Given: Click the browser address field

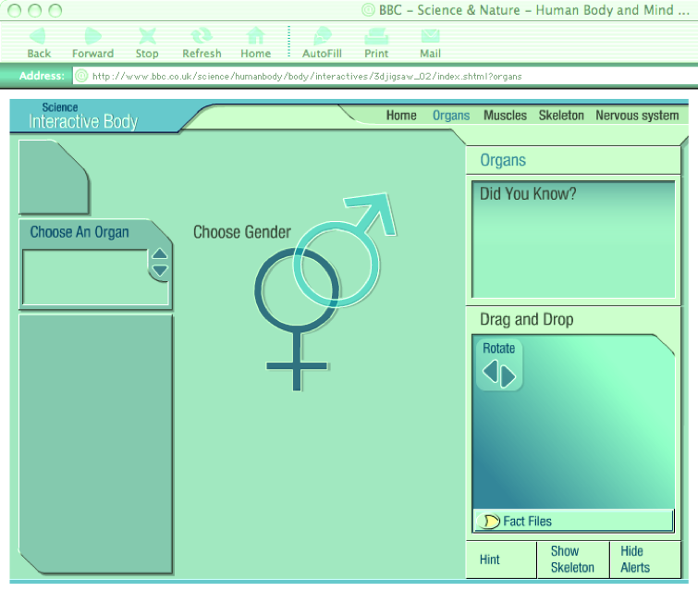Looking at the screenshot, I should [x=370, y=76].
